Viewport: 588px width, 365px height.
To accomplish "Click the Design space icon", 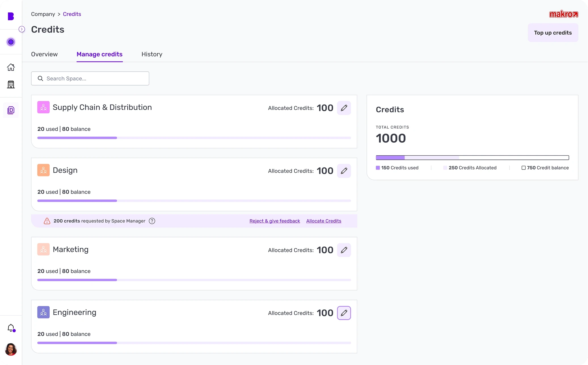I will (43, 170).
